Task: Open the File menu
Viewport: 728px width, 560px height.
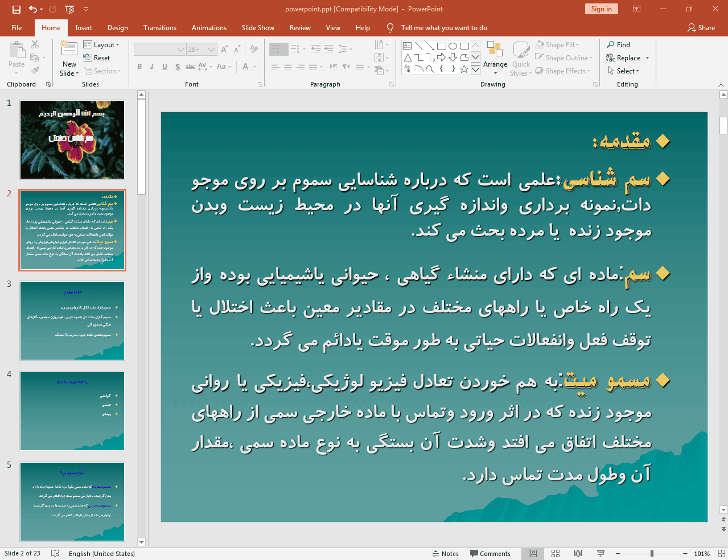Action: click(17, 28)
